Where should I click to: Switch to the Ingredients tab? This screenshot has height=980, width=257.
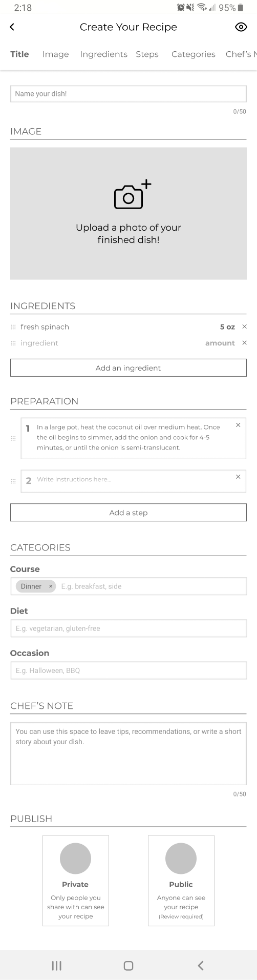[x=104, y=54]
